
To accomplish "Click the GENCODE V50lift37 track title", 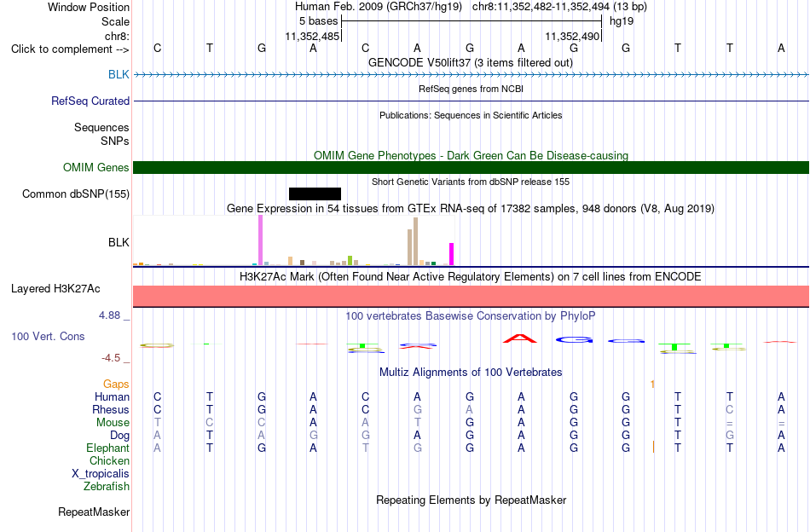I will [x=471, y=62].
